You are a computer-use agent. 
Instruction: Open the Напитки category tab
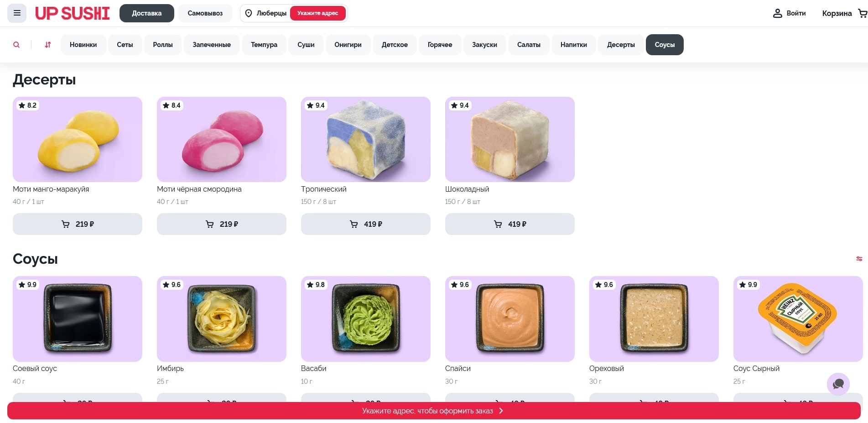[x=574, y=45]
